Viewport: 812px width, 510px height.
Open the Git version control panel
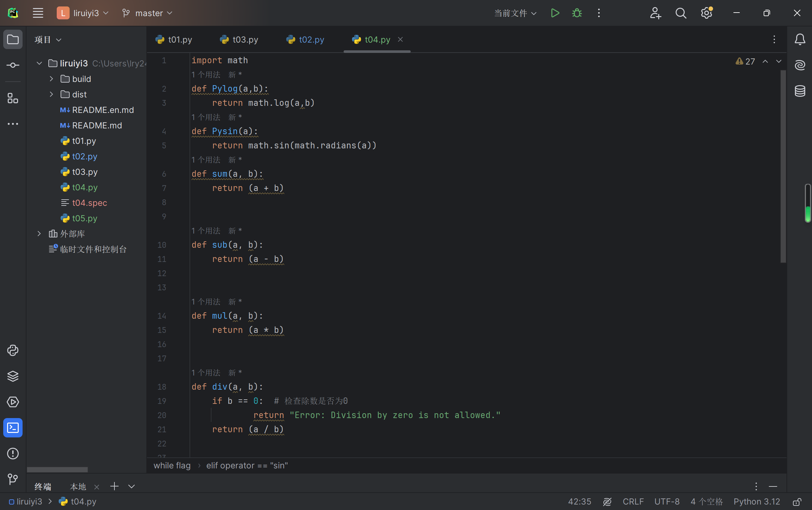13,479
